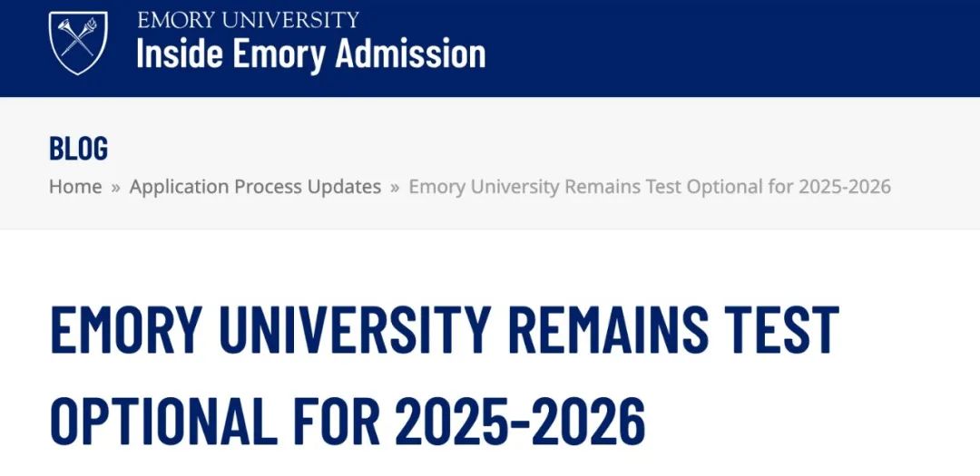
Task: Open the EMORY UNIVERSITY wordmark link
Action: click(248, 20)
